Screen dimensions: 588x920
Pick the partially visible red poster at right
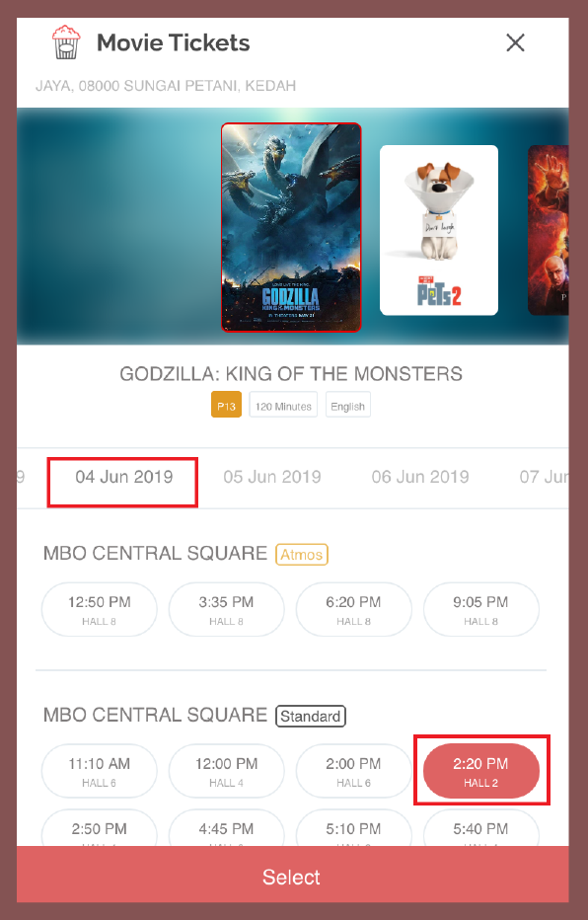click(x=549, y=230)
